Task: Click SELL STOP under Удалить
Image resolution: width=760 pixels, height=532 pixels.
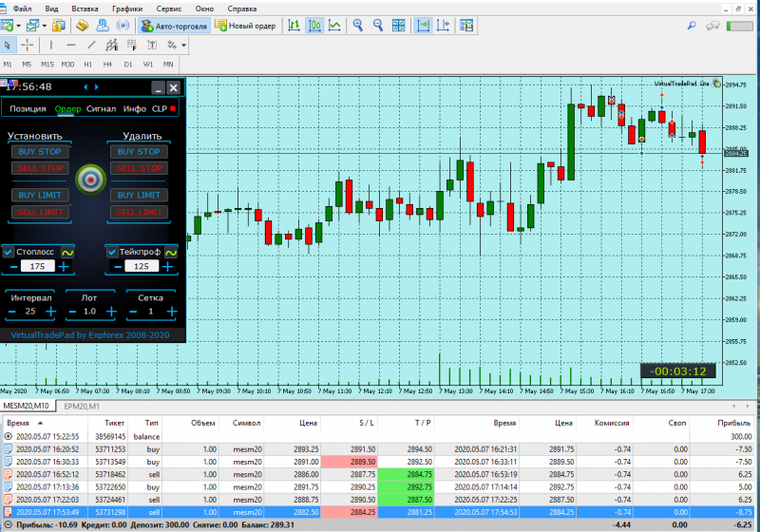Action: coord(139,168)
